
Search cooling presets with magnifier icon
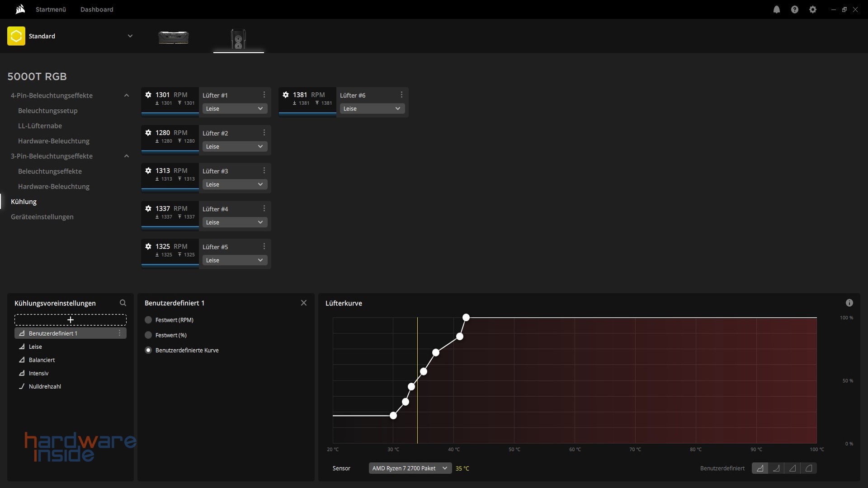123,303
